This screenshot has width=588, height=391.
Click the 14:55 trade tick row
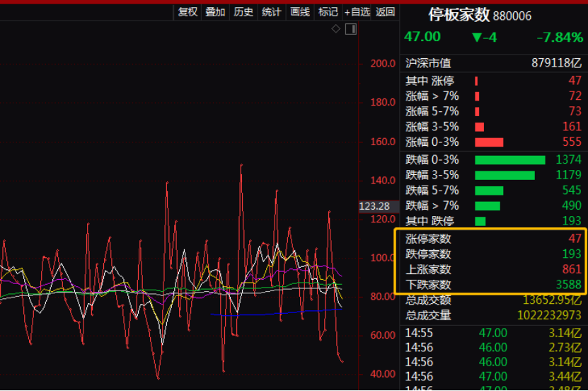coord(493,332)
